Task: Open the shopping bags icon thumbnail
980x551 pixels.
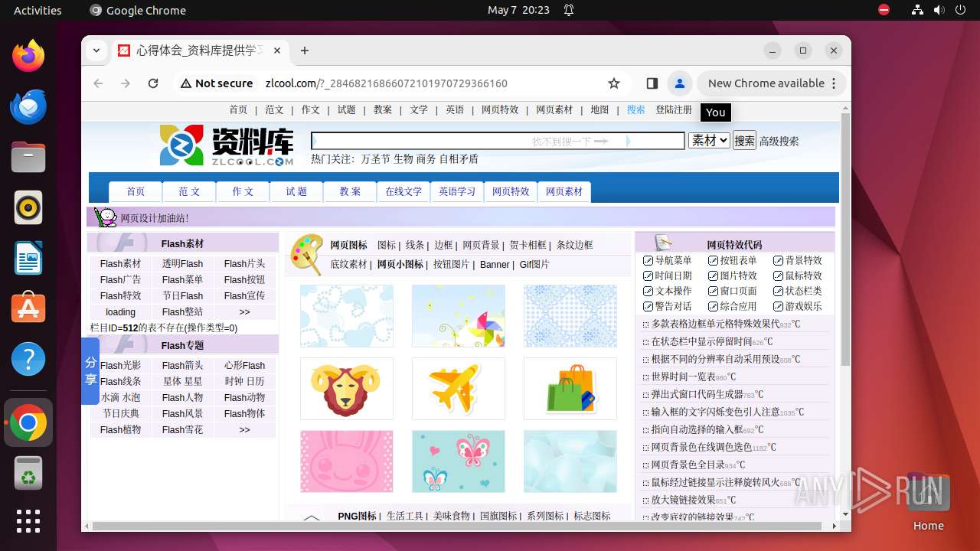Action: tap(570, 389)
